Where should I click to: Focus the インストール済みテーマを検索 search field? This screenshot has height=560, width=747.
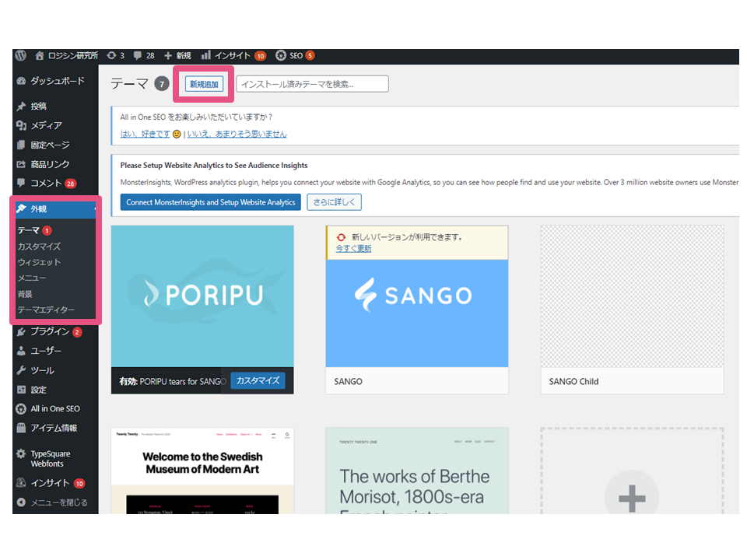313,84
